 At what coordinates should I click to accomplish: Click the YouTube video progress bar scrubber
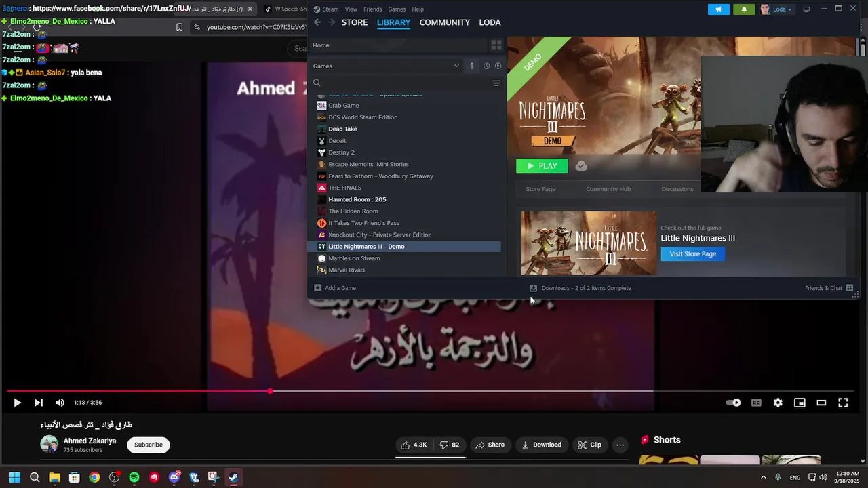270,391
